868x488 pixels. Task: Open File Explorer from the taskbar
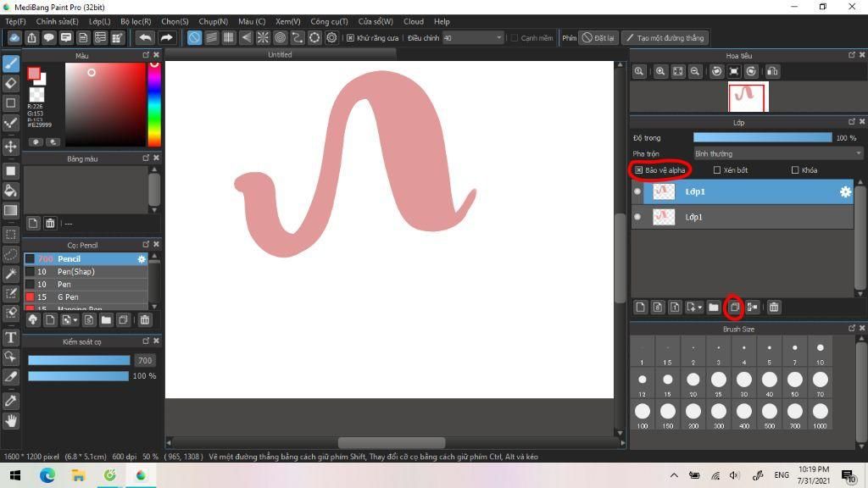(x=78, y=475)
